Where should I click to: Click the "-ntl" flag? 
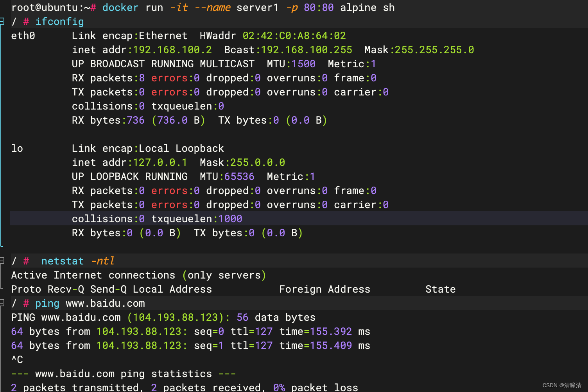click(102, 261)
